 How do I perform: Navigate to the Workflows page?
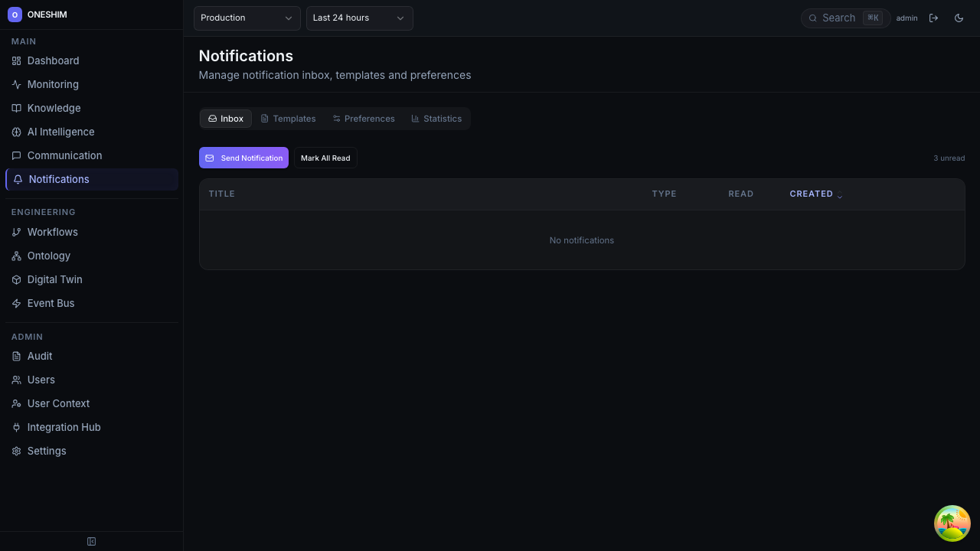52,232
